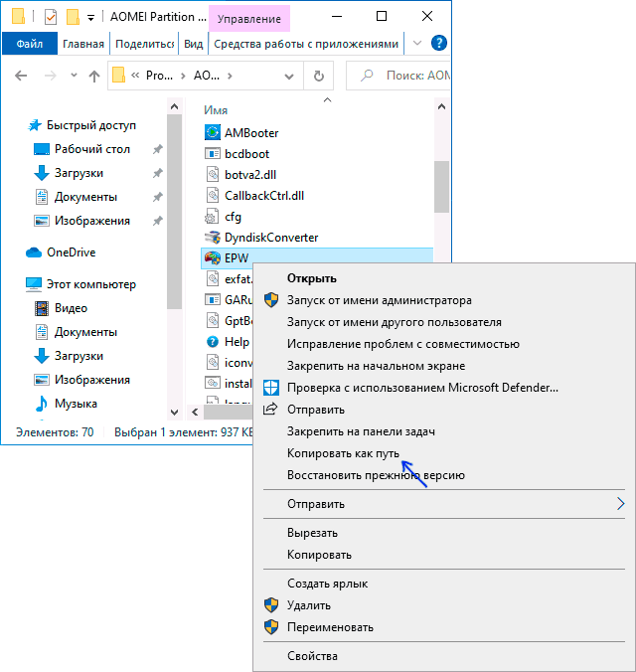Screen dimensions: 636x672
Task: Click the AMBooter application icon
Action: click(212, 132)
